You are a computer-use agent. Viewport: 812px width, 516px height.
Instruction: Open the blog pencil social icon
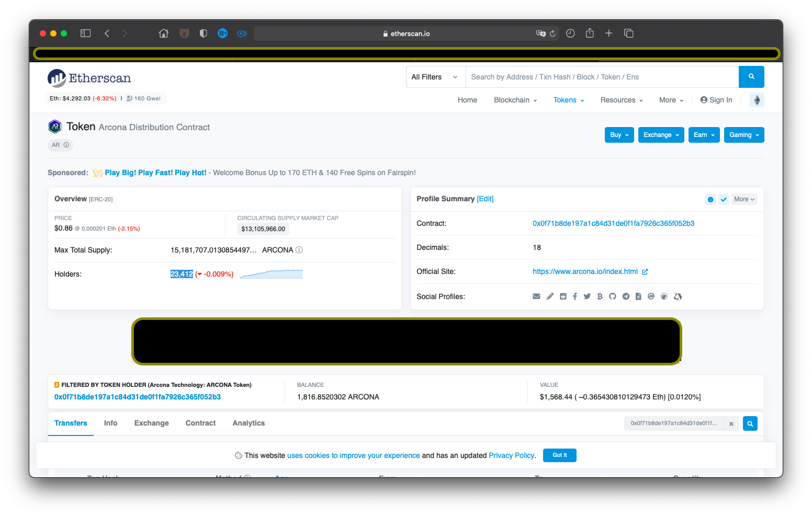(550, 296)
